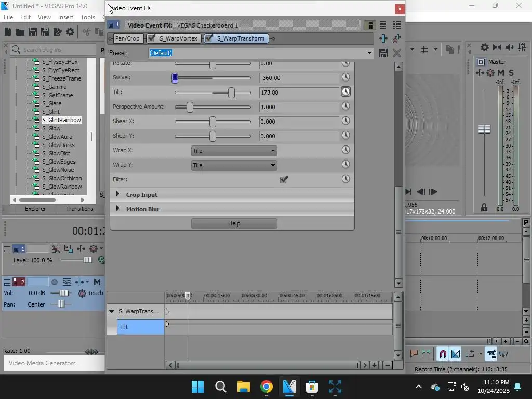532x399 pixels.
Task: Disable the S_WarpTransform effect checkbox
Action: click(x=209, y=38)
